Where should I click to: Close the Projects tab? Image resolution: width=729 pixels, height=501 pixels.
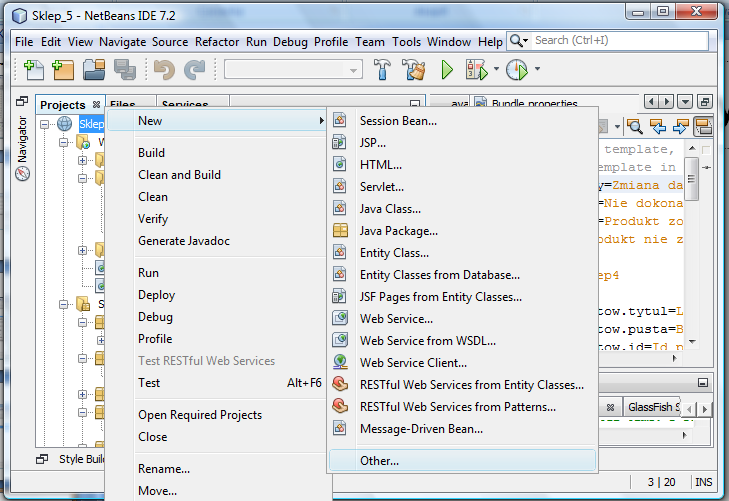[x=96, y=105]
